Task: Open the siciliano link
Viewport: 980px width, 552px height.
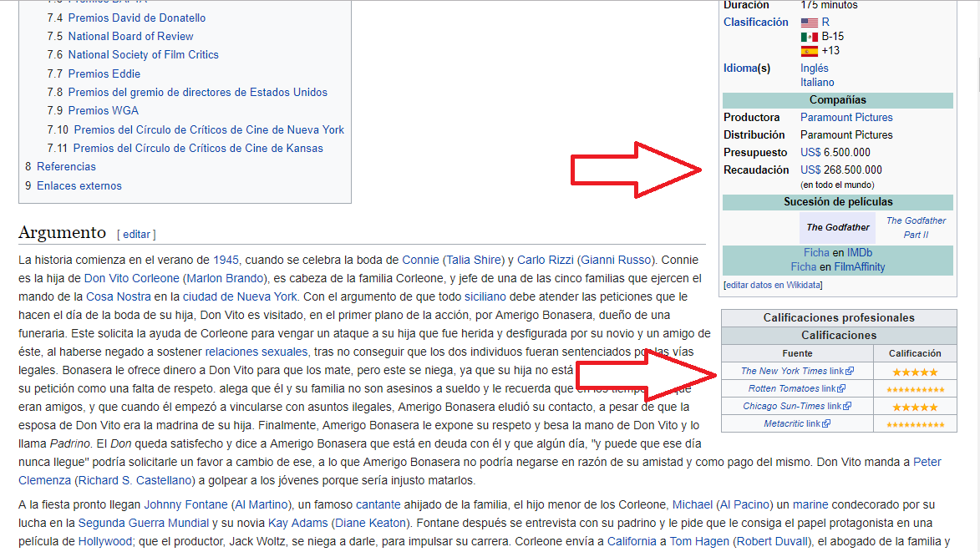Action: click(x=485, y=297)
